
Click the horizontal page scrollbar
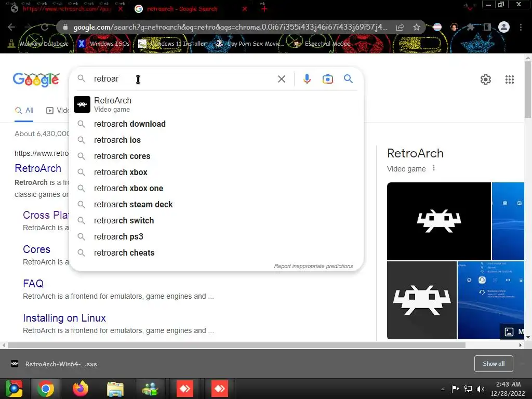tap(236, 345)
